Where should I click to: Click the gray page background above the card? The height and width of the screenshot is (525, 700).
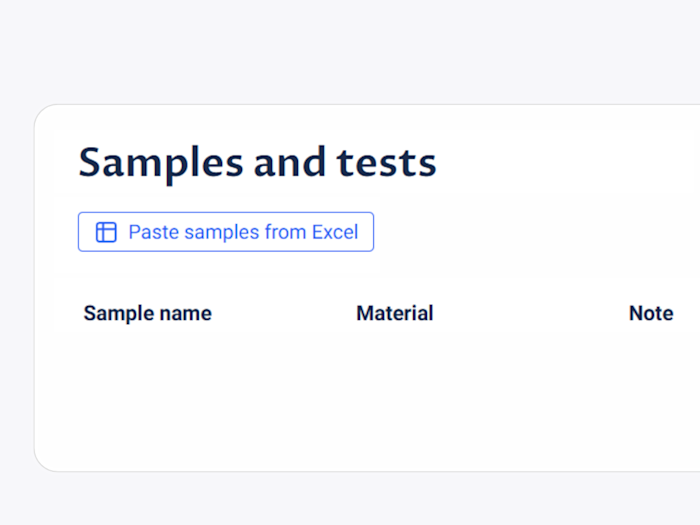[x=350, y=50]
